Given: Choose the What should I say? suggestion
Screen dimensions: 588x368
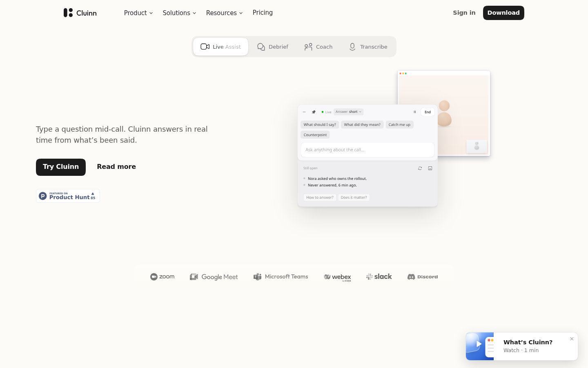Looking at the screenshot, I should [x=320, y=125].
